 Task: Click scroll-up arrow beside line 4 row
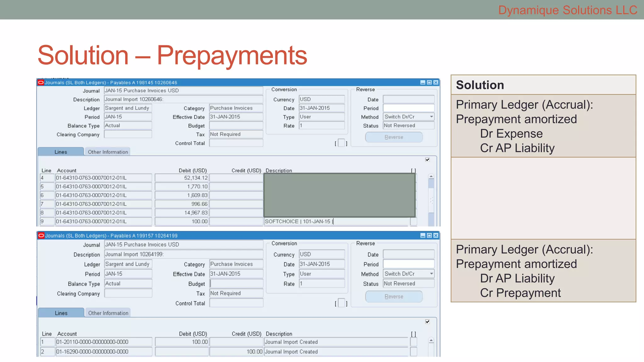431,177
